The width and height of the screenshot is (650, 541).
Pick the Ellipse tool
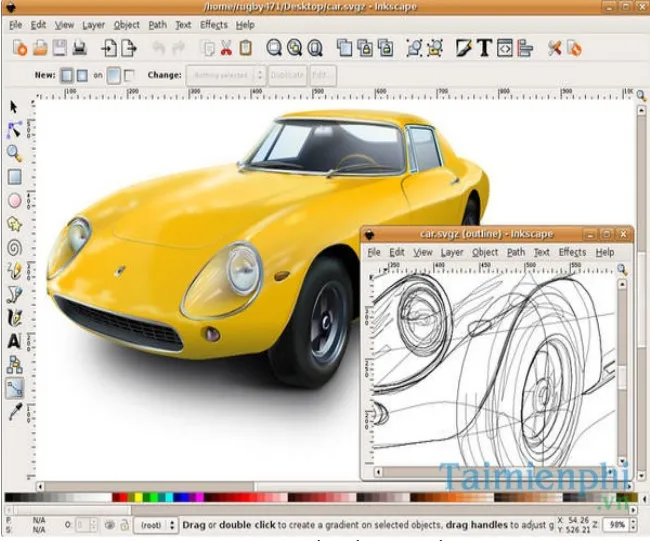(14, 200)
